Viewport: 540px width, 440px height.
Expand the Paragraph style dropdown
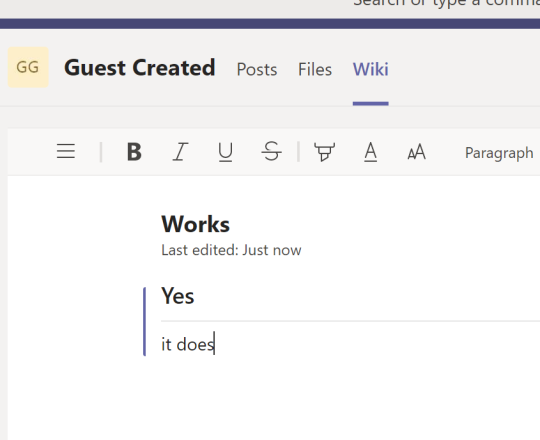coord(499,153)
